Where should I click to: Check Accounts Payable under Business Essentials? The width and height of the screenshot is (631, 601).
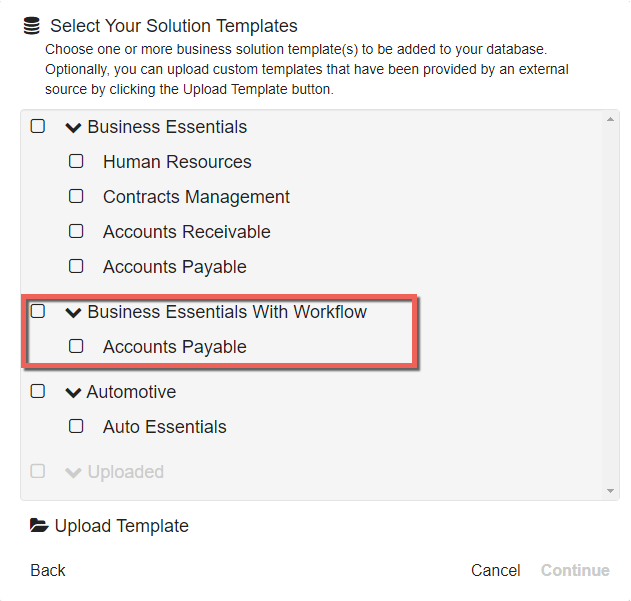click(x=76, y=267)
